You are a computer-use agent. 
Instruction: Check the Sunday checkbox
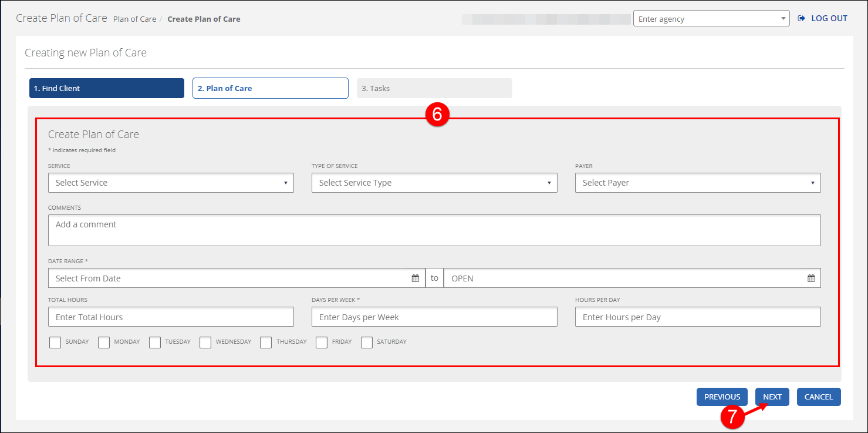pyautogui.click(x=55, y=343)
